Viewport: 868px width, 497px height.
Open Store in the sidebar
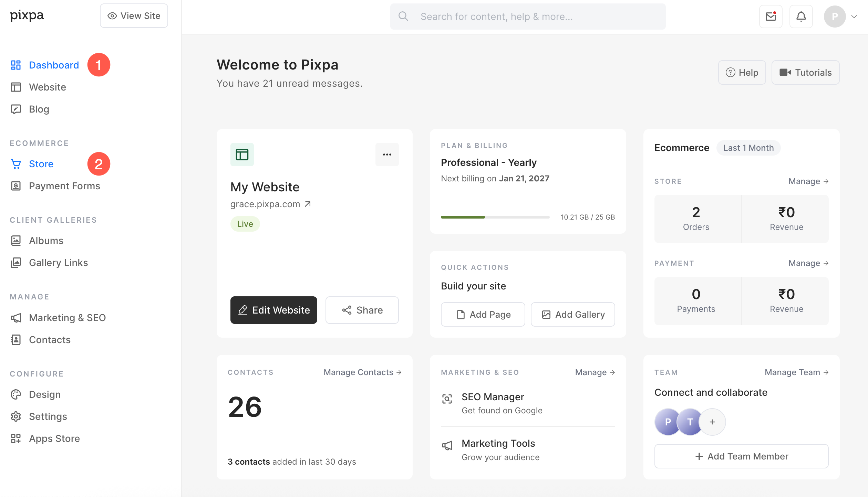41,164
